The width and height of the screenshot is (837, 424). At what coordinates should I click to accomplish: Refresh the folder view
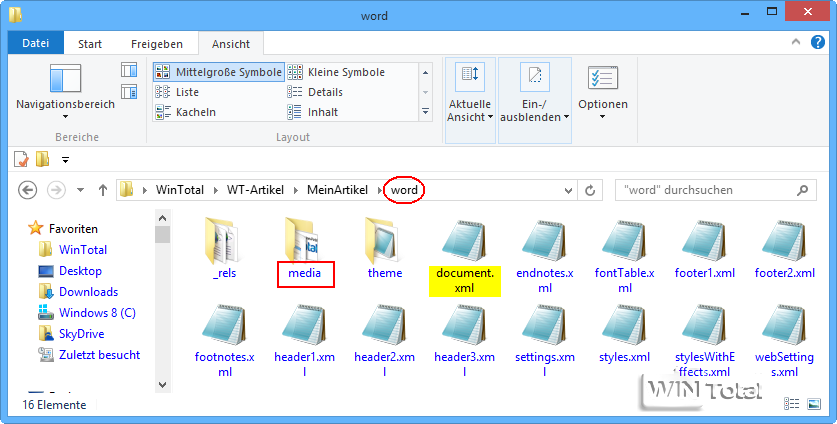coord(590,191)
